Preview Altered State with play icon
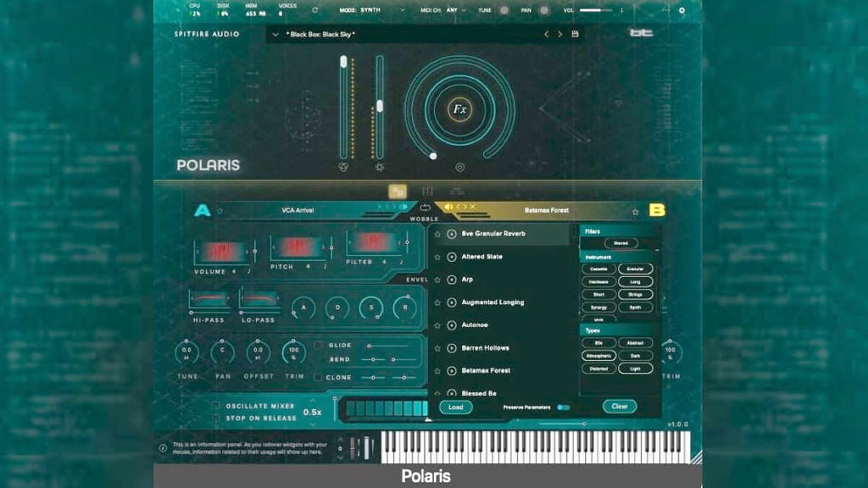868x488 pixels. pos(452,257)
